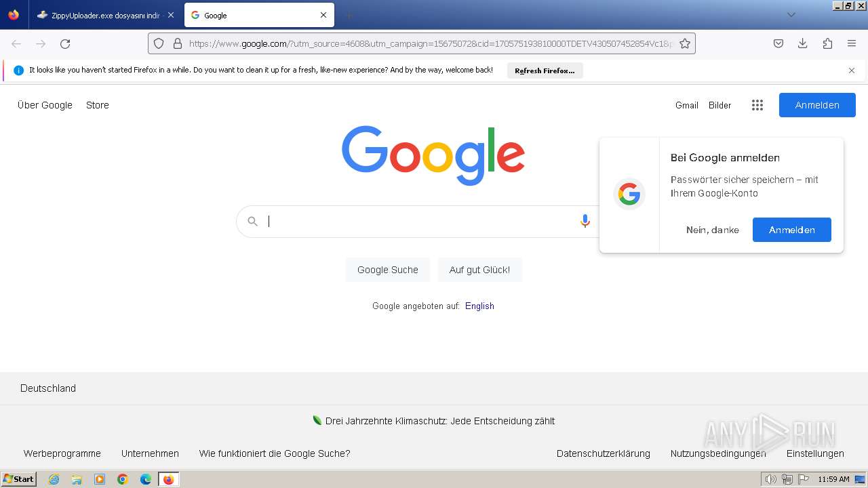868x488 pixels.
Task: Click the Google Suche button
Action: [388, 270]
